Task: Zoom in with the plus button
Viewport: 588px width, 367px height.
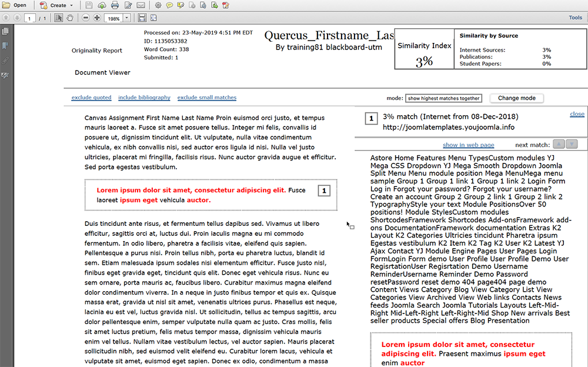Action: click(x=97, y=18)
